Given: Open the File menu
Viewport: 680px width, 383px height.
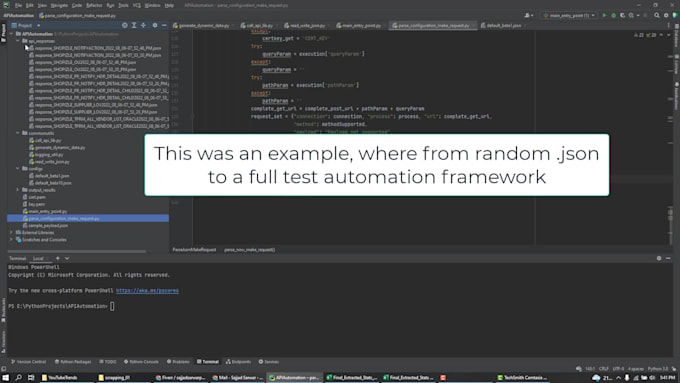Looking at the screenshot, I should (18, 5).
